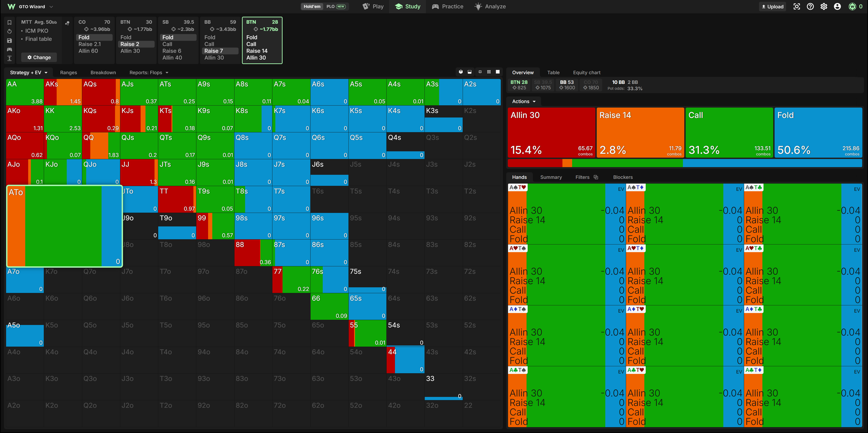Select the AKs cell in the matrix
Screen dimensions: 868x433
(x=63, y=92)
